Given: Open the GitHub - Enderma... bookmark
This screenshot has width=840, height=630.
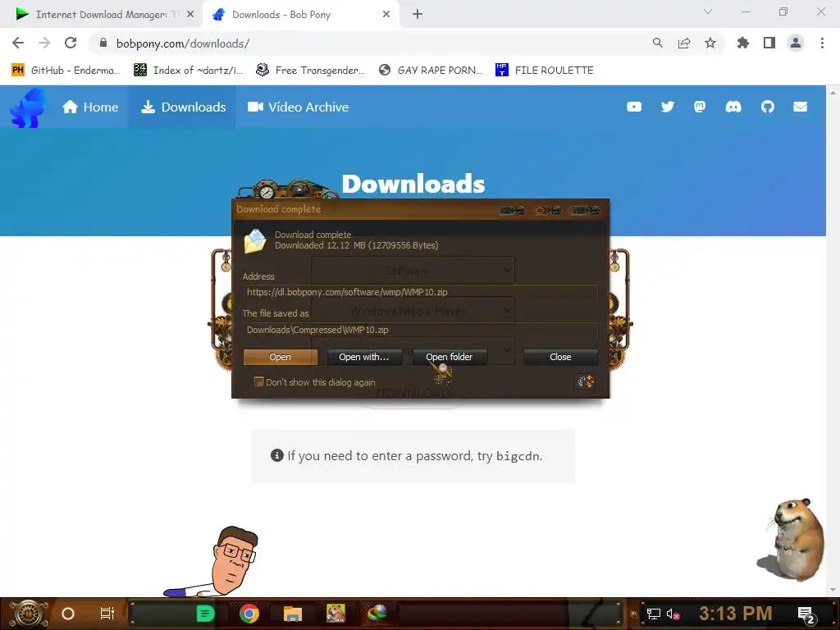Looking at the screenshot, I should (66, 71).
